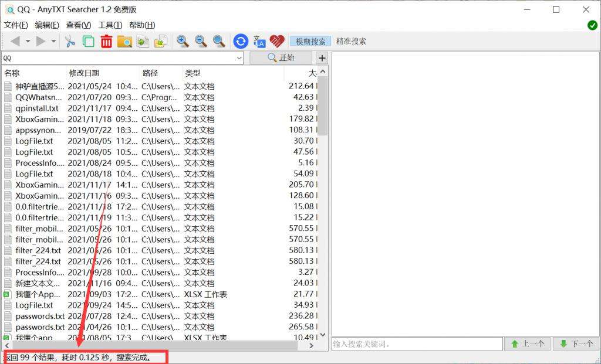Screen dimensions: 601x364
Task: Switch to 精准搜索 precise search mode
Action: tap(351, 41)
